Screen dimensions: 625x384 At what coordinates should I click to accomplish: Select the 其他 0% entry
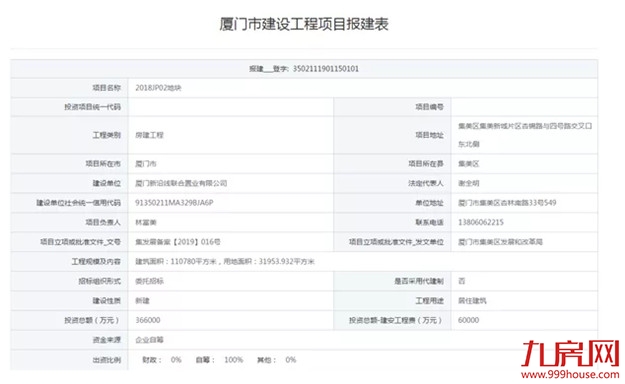(x=277, y=360)
